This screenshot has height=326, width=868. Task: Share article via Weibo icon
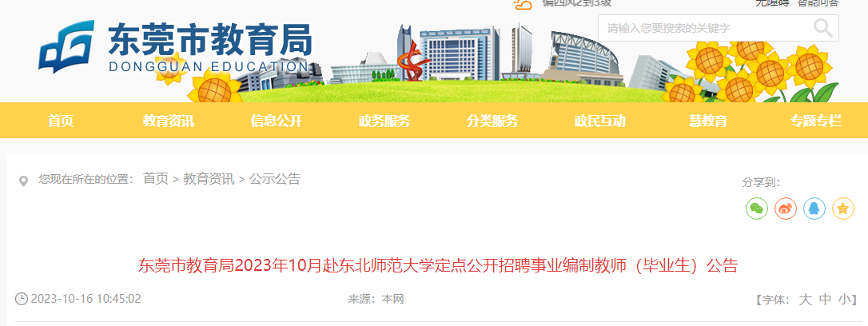[x=786, y=209]
